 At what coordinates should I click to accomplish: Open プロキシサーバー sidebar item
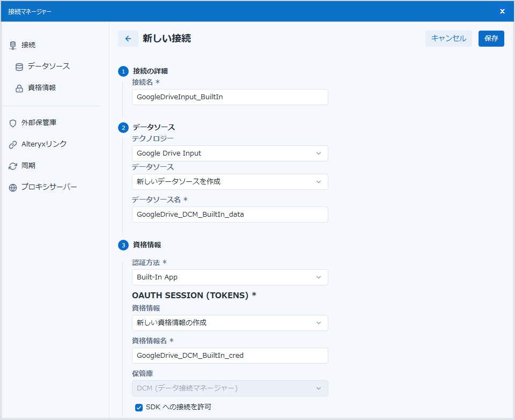pyautogui.click(x=49, y=187)
